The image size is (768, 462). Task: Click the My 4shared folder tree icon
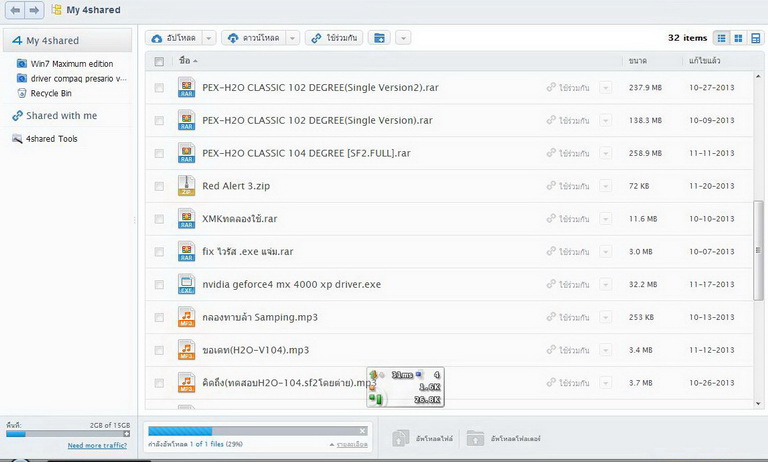tap(57, 9)
